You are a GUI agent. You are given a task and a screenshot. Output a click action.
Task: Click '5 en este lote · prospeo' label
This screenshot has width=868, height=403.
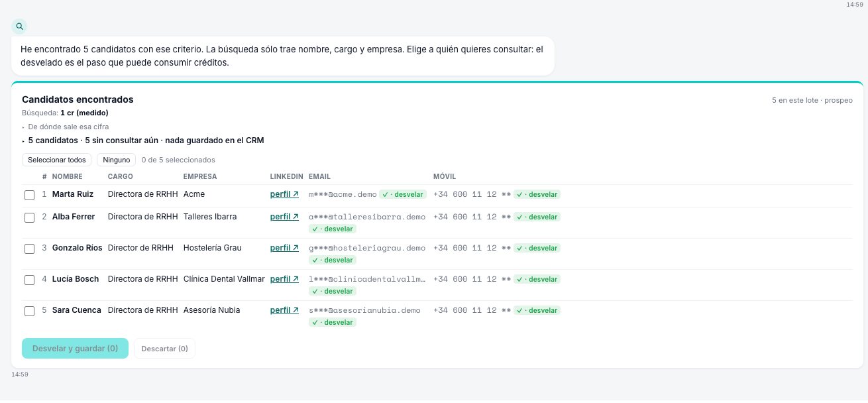tap(812, 100)
